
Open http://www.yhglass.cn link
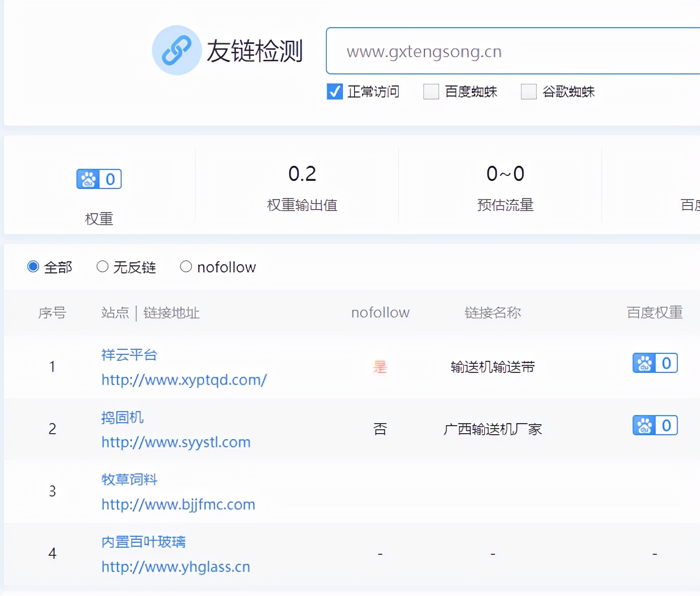click(x=175, y=566)
